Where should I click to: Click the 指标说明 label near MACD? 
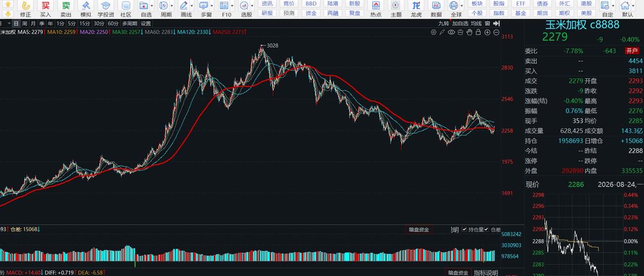pos(486,273)
